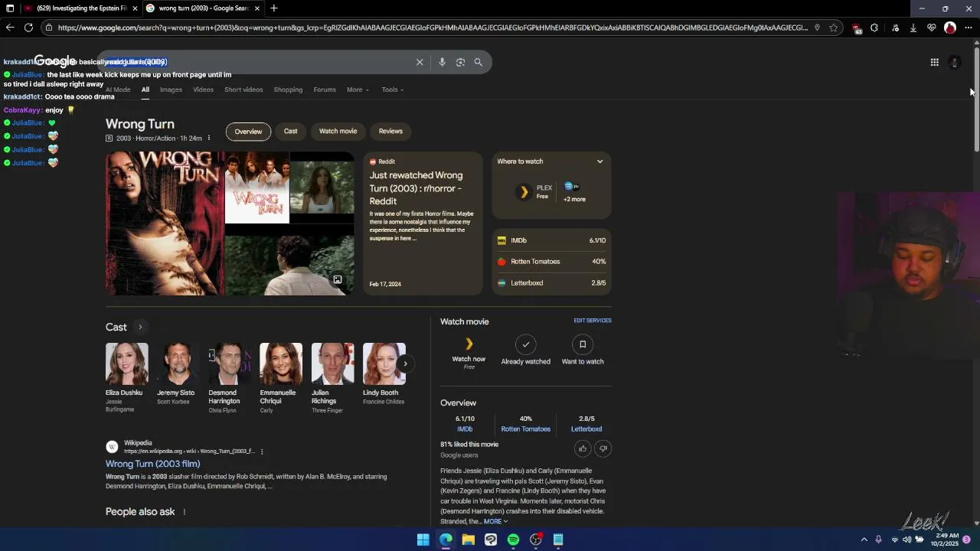Open the image gallery icon on photos
980x551 pixels.
pos(337,280)
